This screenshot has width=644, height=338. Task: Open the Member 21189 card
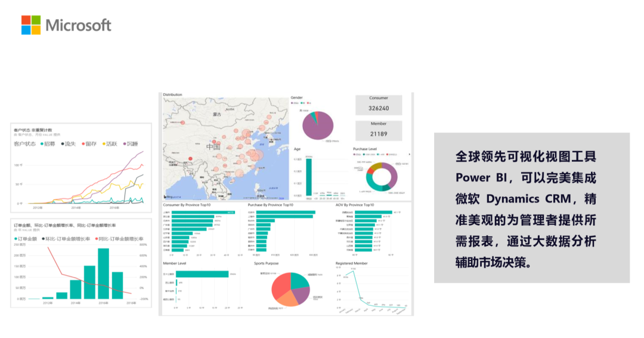[379, 131]
